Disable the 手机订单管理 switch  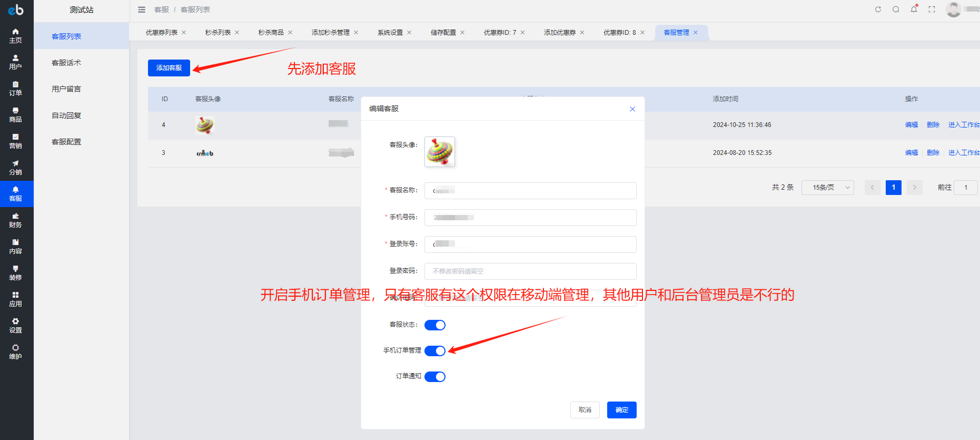[x=435, y=351]
